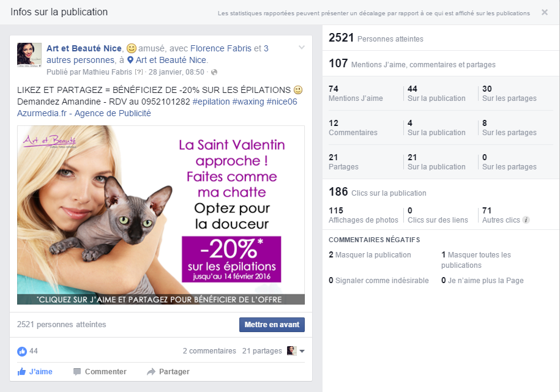Viewport: 560px width, 392px height.
Task: Close the Infos sur la publication dialog
Action: pos(545,12)
